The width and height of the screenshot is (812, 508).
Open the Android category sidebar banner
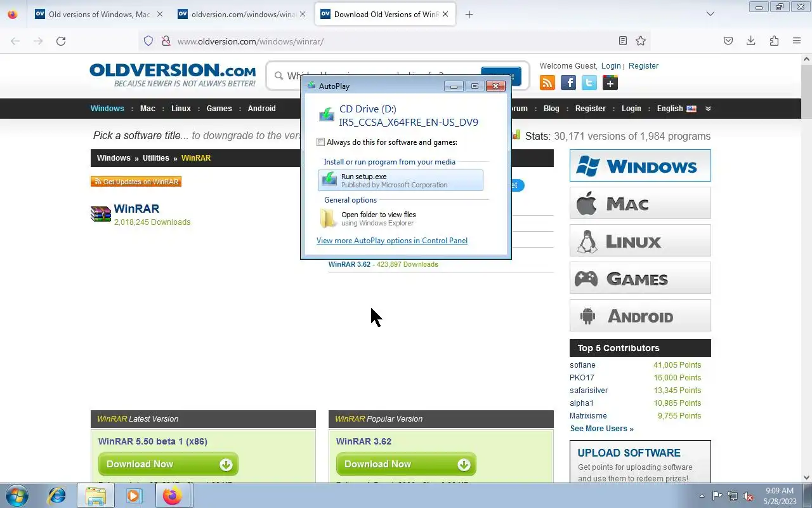pyautogui.click(x=640, y=316)
